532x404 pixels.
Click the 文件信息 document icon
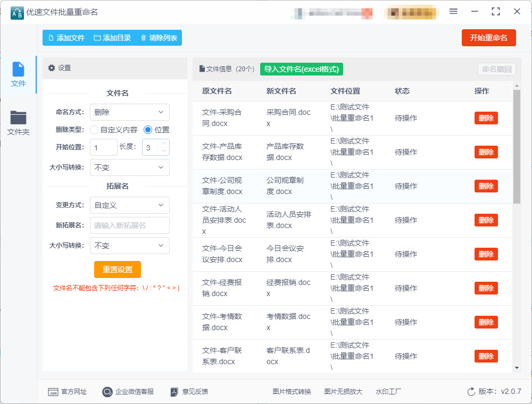click(x=202, y=69)
